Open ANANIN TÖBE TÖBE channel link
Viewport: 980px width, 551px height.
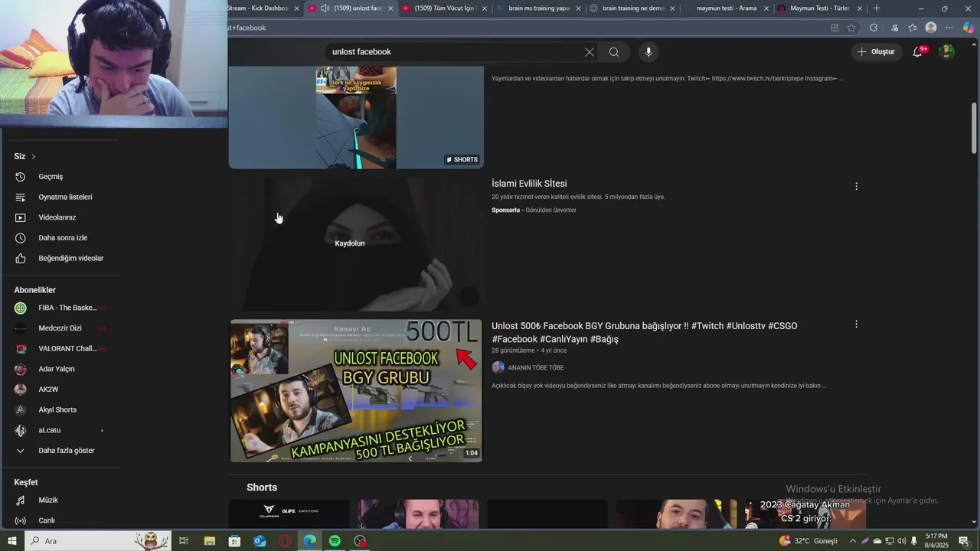[x=536, y=368]
